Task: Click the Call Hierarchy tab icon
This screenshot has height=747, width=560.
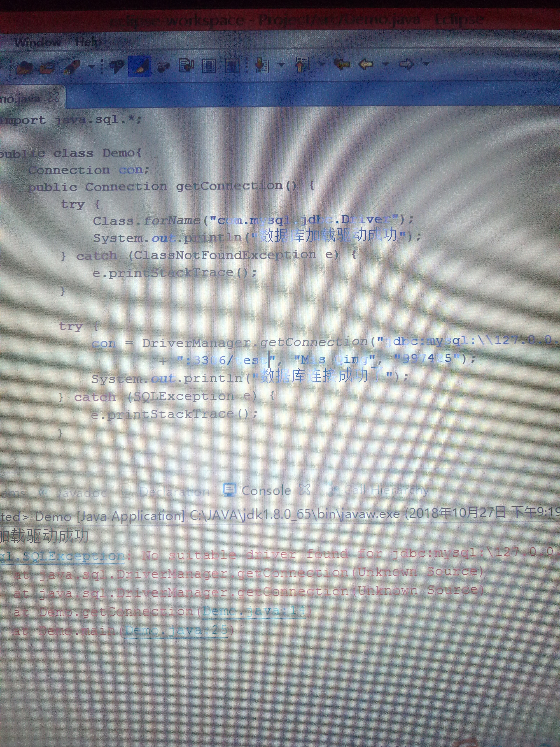Action: tap(331, 489)
